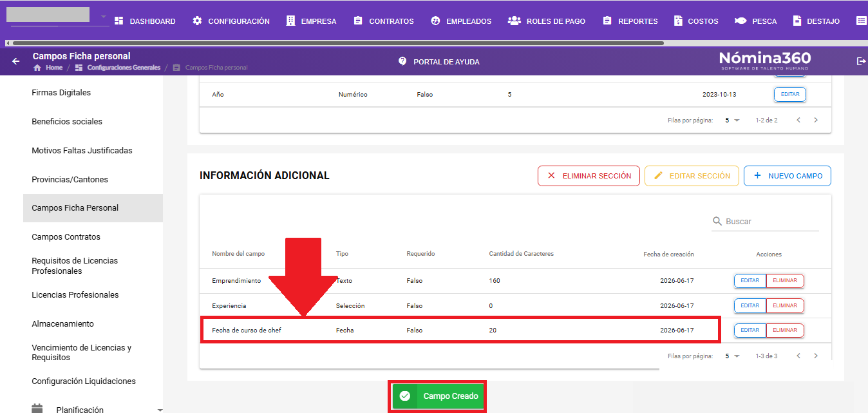Click the Empresa building icon
This screenshot has width=868, height=413.
[x=290, y=21]
